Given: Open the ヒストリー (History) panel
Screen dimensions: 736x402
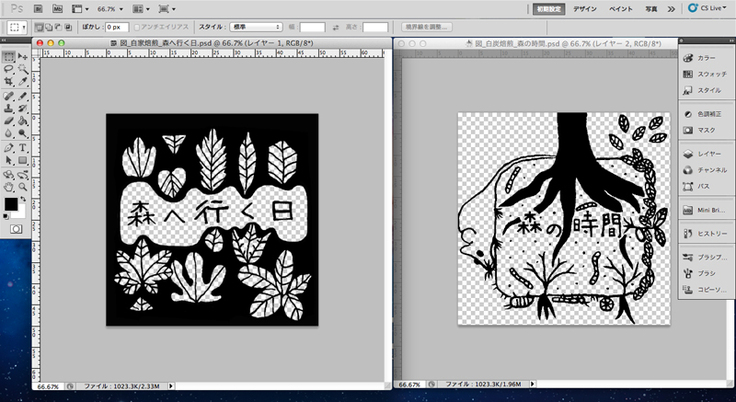Looking at the screenshot, I should click(x=707, y=233).
